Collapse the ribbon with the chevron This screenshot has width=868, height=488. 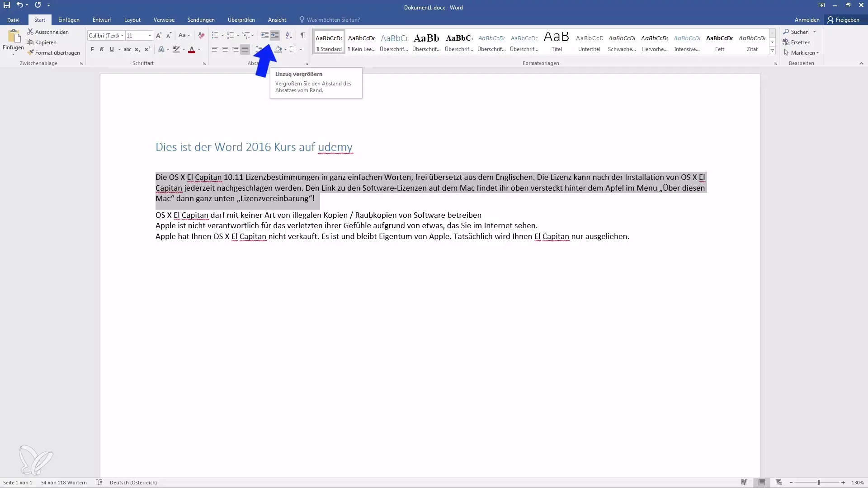pos(861,64)
